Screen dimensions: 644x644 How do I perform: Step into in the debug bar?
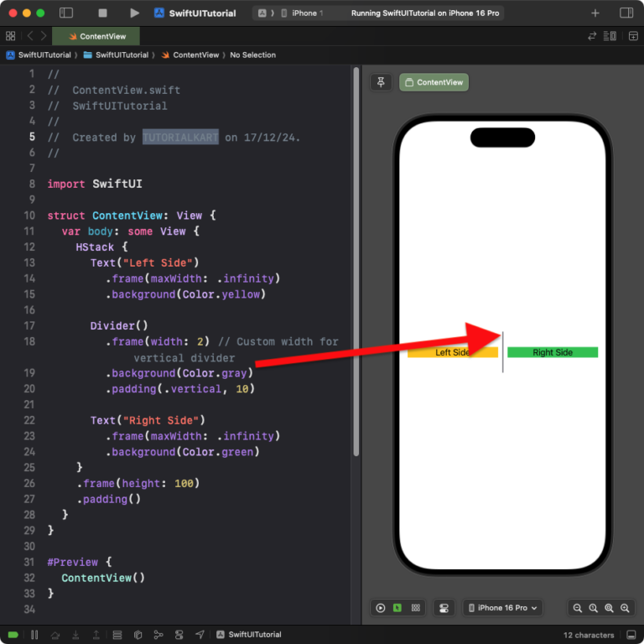point(75,635)
